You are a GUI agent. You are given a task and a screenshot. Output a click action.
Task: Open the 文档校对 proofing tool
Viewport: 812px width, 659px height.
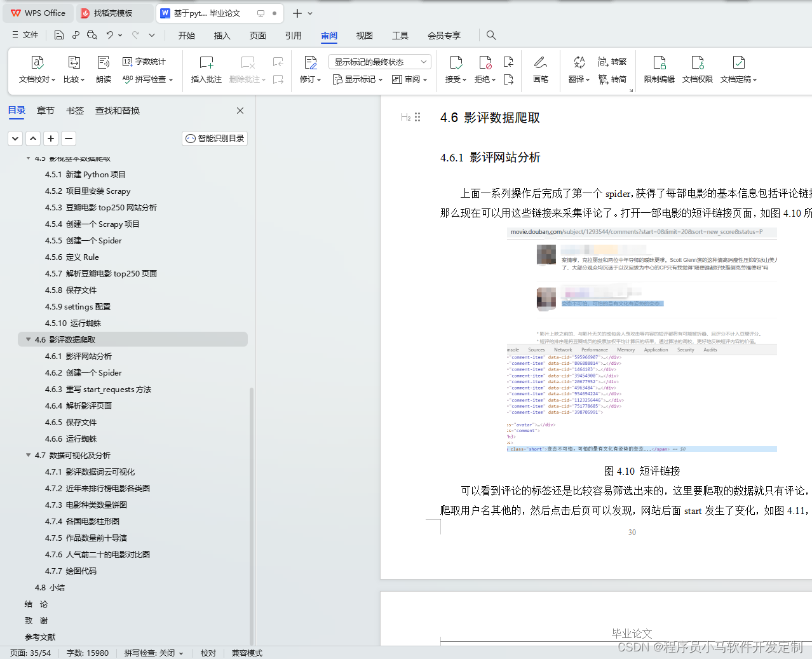pos(36,68)
